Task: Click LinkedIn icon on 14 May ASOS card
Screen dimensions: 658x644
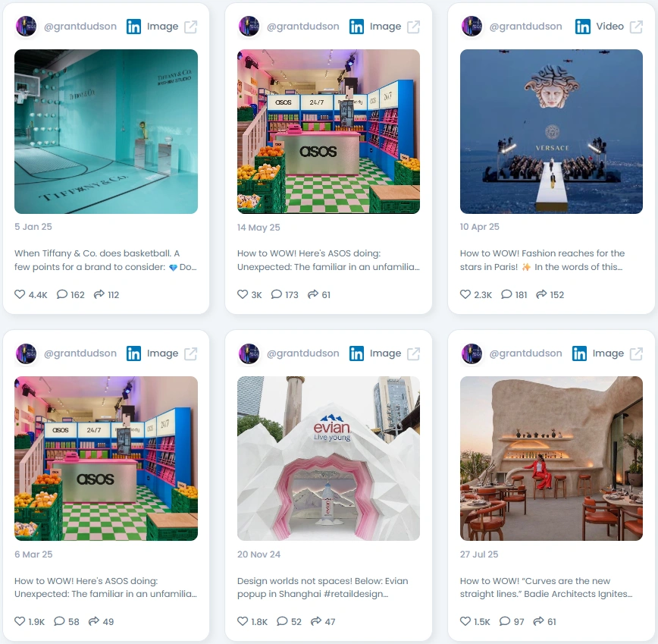Action: [x=356, y=27]
